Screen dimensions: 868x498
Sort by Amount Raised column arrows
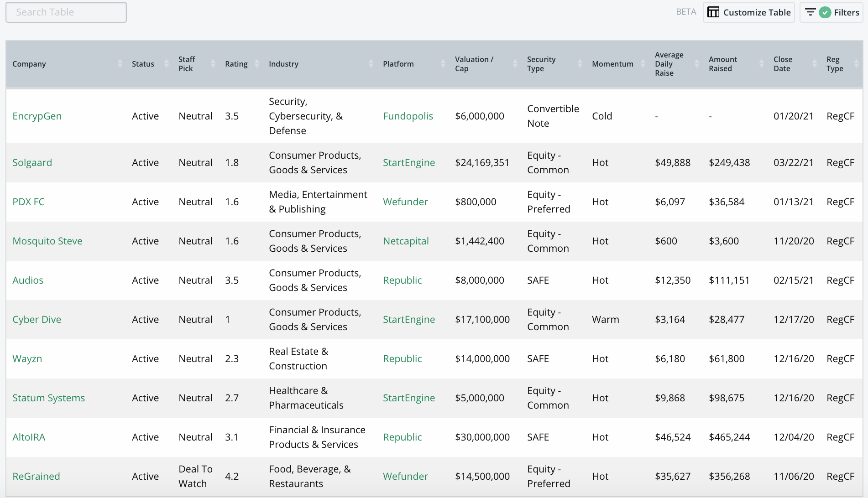(762, 64)
